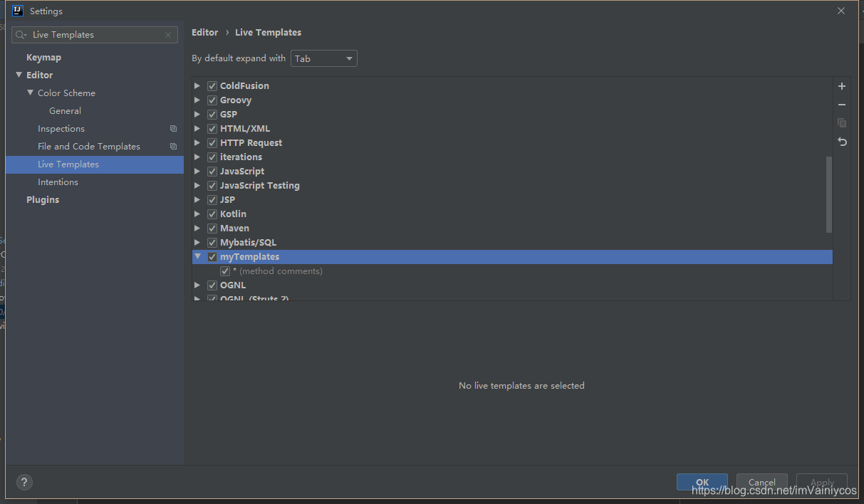This screenshot has width=864, height=504.
Task: Close the Settings dialog
Action: tap(841, 11)
